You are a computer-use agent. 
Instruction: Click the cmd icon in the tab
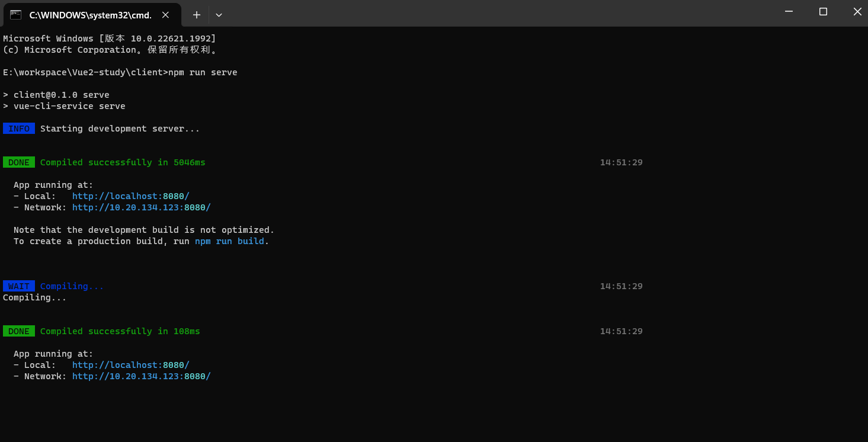pos(16,15)
